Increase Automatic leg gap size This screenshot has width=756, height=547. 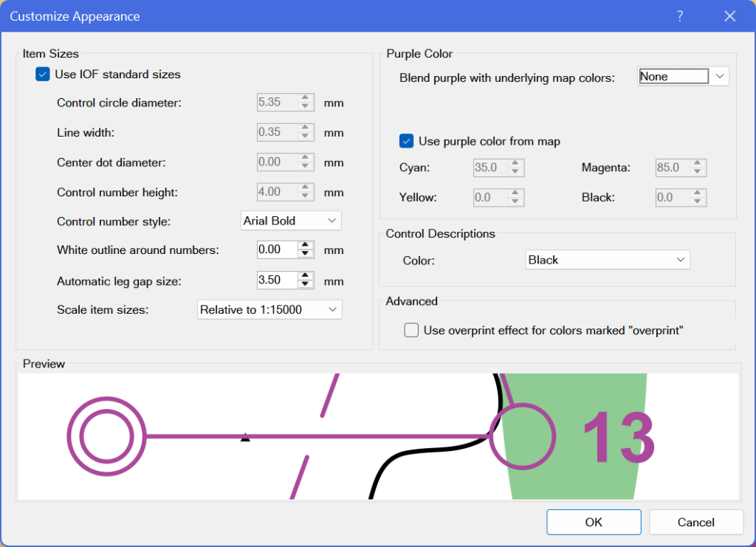306,276
